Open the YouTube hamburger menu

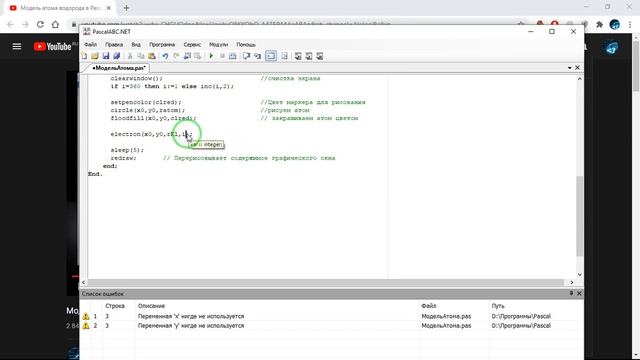point(17,47)
